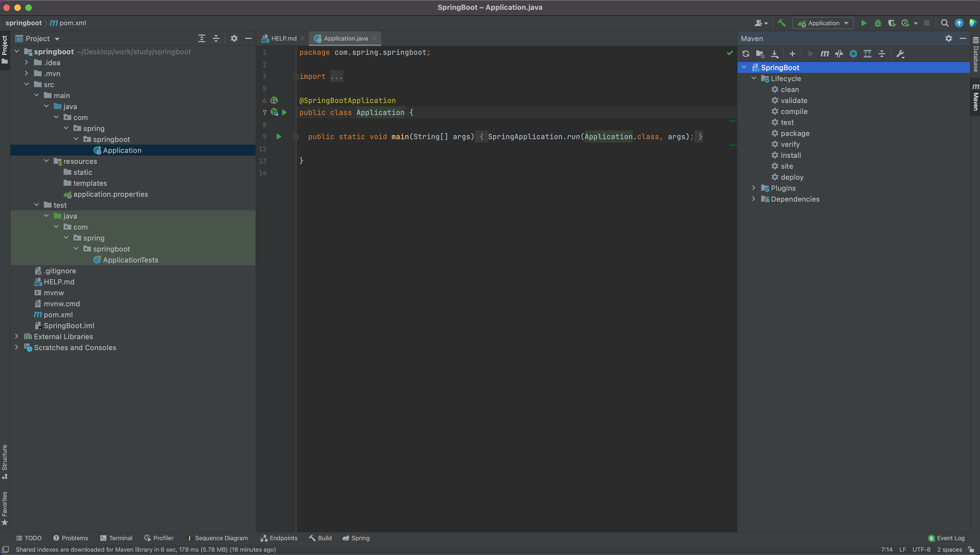Open Maven Settings wrench icon
This screenshot has height=555, width=980.
point(900,54)
